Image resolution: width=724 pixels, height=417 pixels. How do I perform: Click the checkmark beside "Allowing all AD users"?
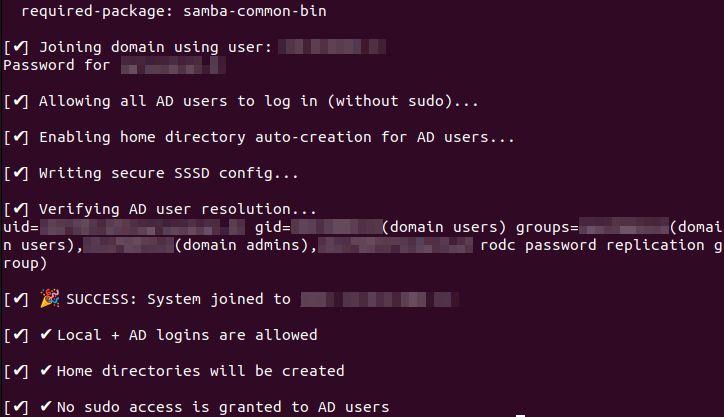pyautogui.click(x=17, y=101)
